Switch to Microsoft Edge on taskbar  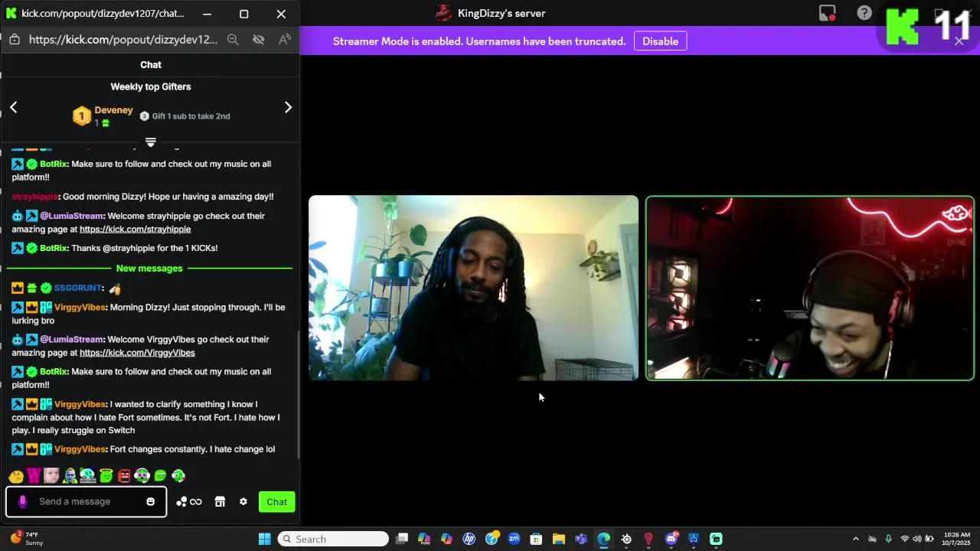click(x=603, y=539)
